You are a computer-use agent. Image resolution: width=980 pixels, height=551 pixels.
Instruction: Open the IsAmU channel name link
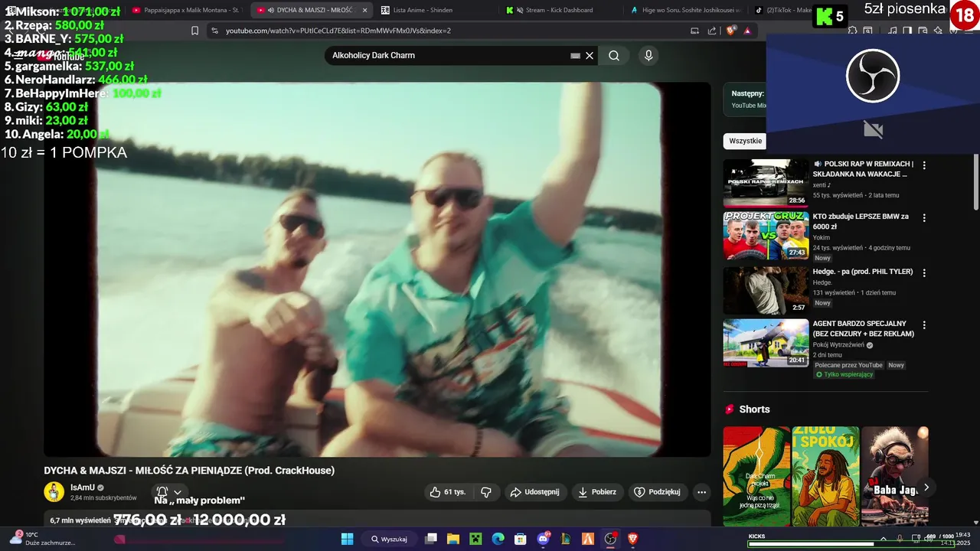[82, 487]
